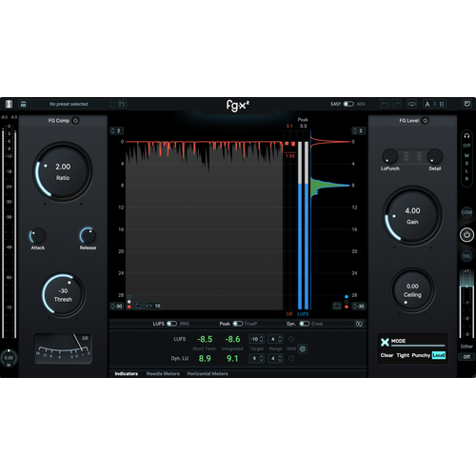Click the Ceiling knob showing 0.00
476x476 pixels.
point(412,290)
